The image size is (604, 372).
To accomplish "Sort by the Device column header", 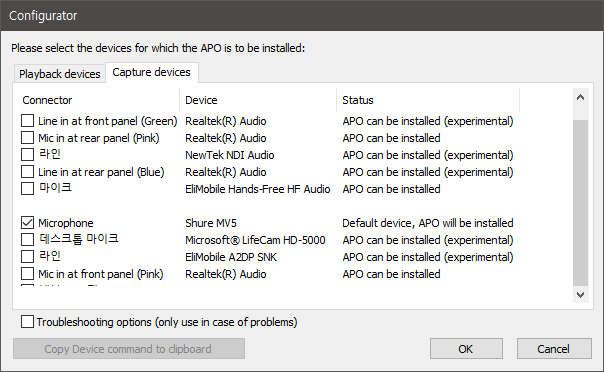I will pyautogui.click(x=258, y=100).
